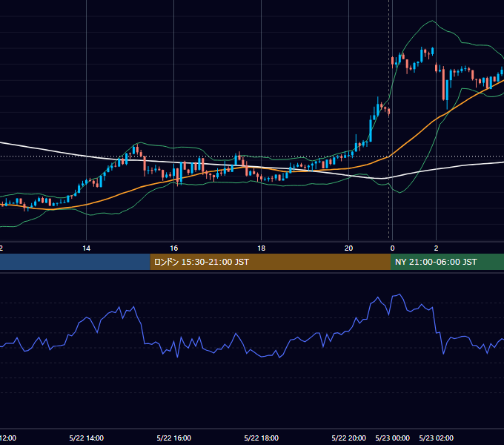Click the blue session band before London

point(75,262)
